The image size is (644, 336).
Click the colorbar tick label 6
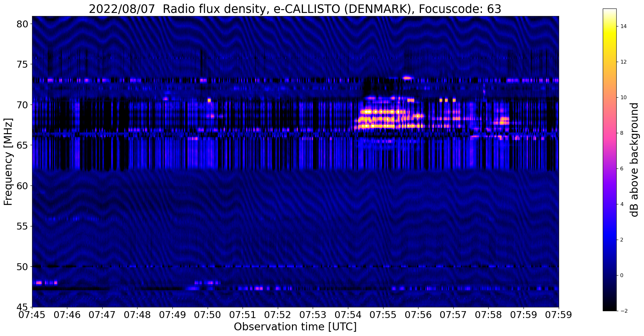[621, 169]
